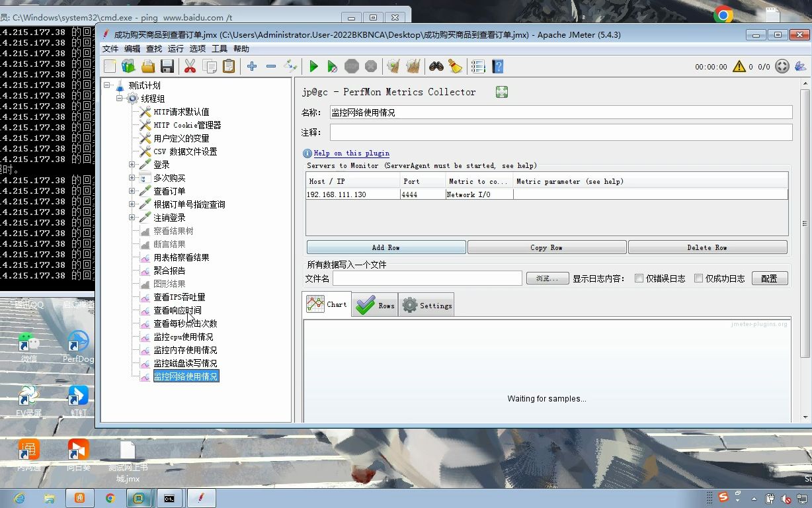812x508 pixels.
Task: Expand the 登录 tree node
Action: [x=132, y=164]
